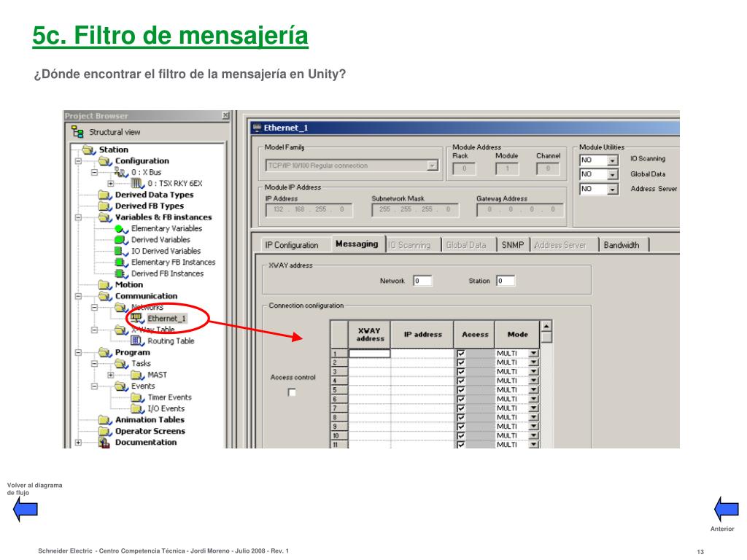Screen dimensions: 747x560
Task: Click the X Bus icon
Action: pos(122,172)
